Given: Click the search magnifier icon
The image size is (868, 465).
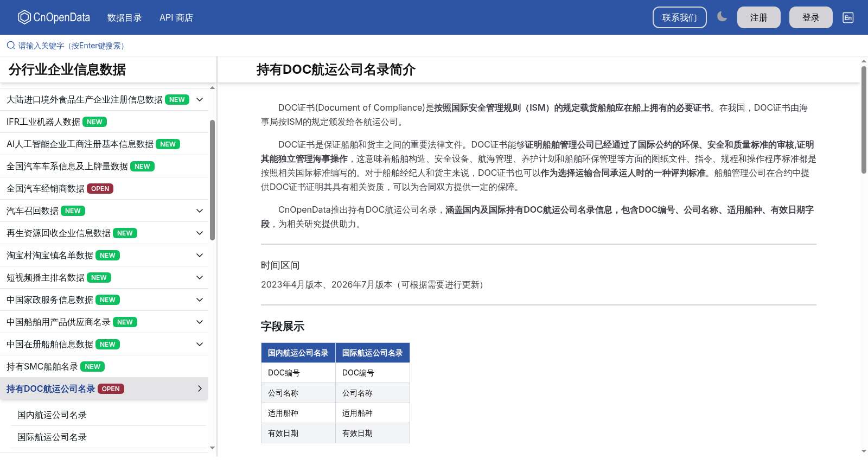Looking at the screenshot, I should (11, 46).
